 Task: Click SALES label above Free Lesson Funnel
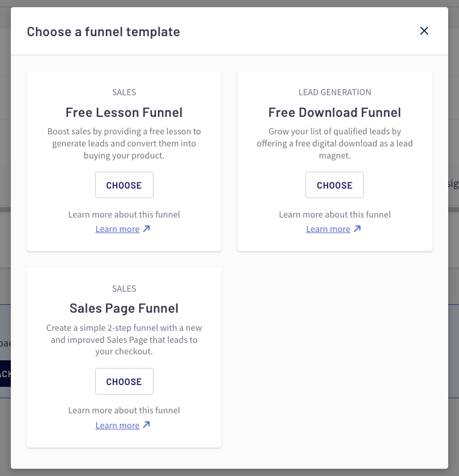124,92
